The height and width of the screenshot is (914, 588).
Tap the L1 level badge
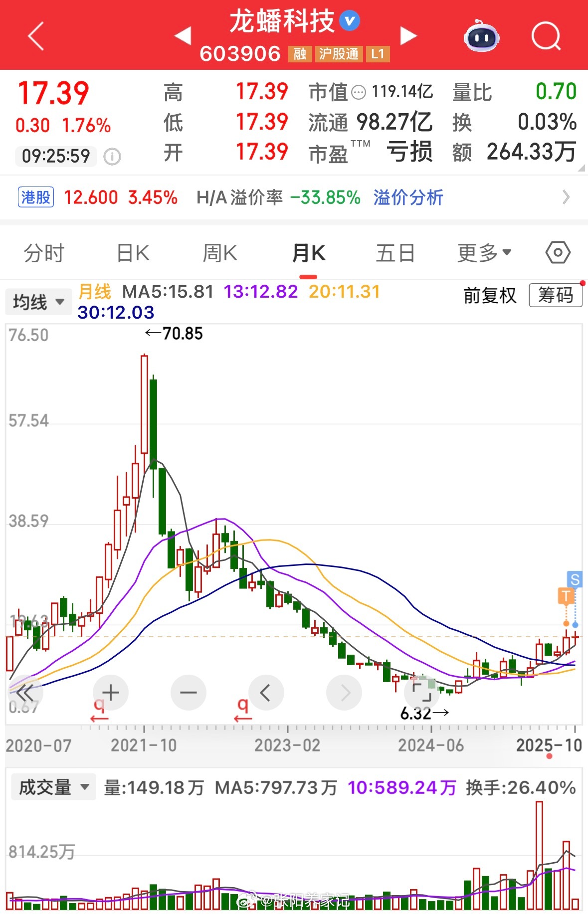point(378,54)
